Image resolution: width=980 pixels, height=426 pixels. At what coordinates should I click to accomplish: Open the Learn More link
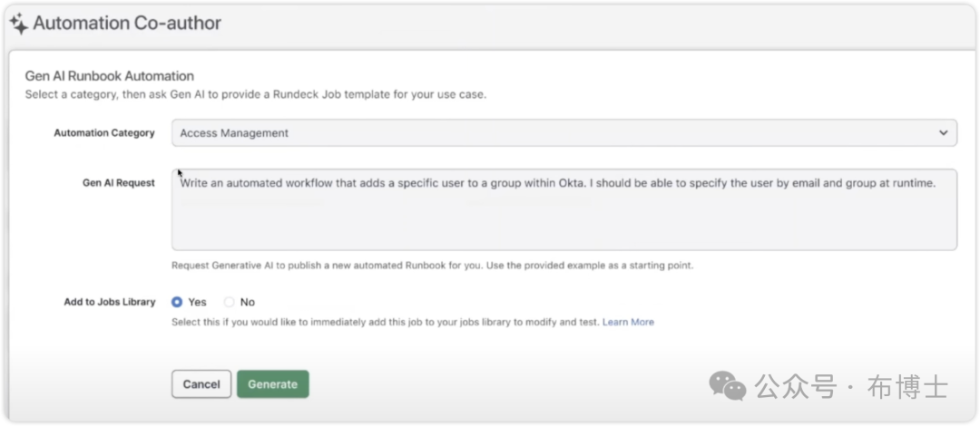(x=628, y=323)
